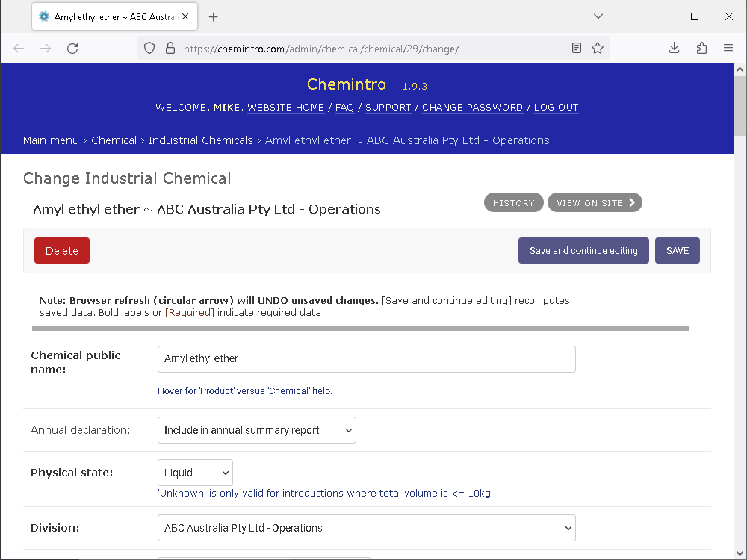747x560 pixels.
Task: Open the downloads arrow icon
Action: [674, 48]
